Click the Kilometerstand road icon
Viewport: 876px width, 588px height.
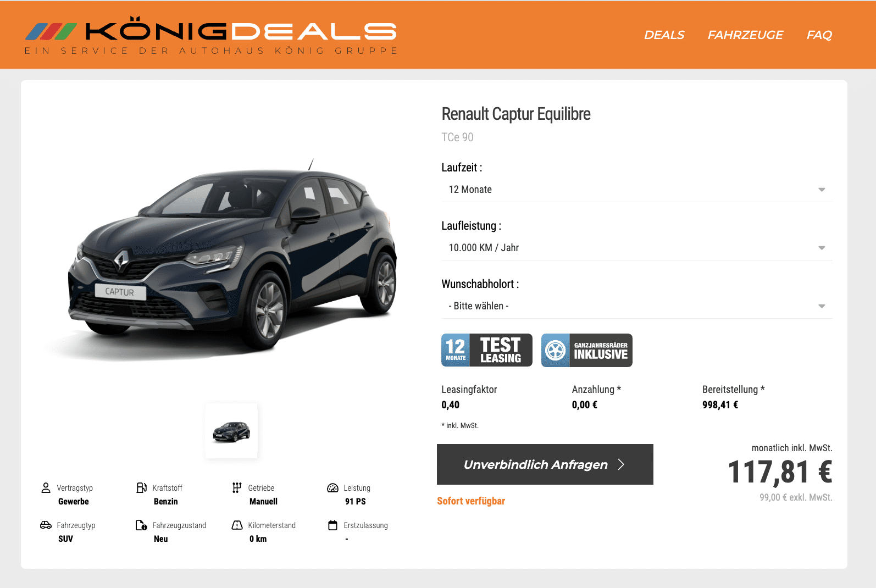tap(237, 525)
